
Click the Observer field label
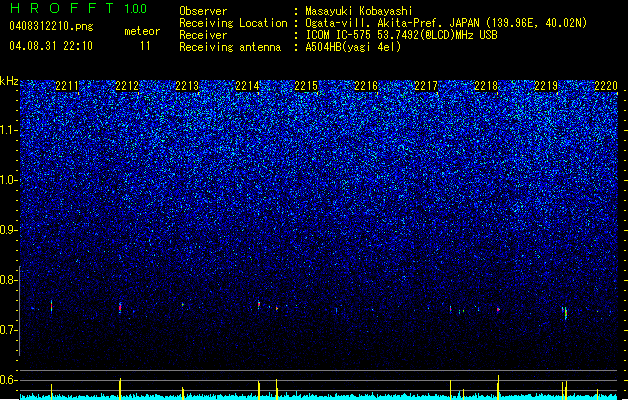203,11
